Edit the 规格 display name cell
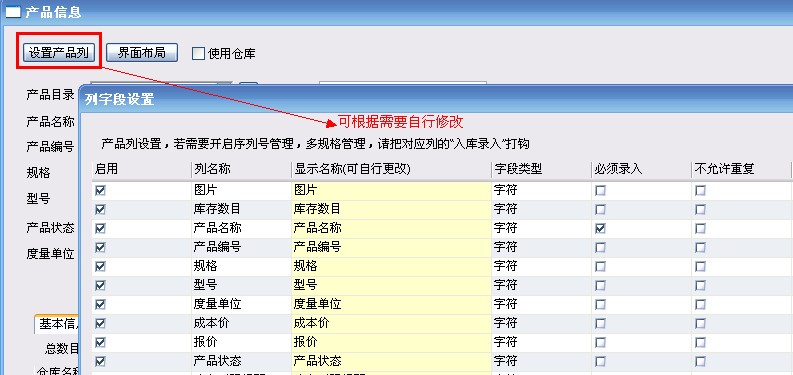 point(391,266)
